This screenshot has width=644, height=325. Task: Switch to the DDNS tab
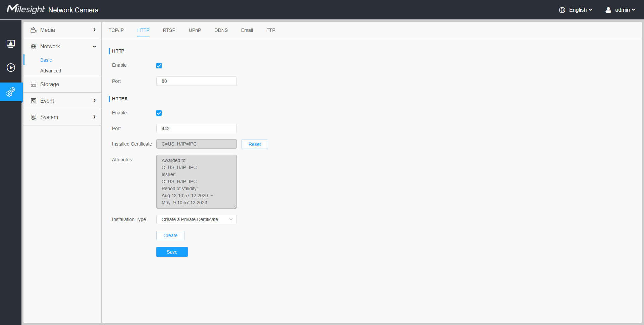pos(221,30)
